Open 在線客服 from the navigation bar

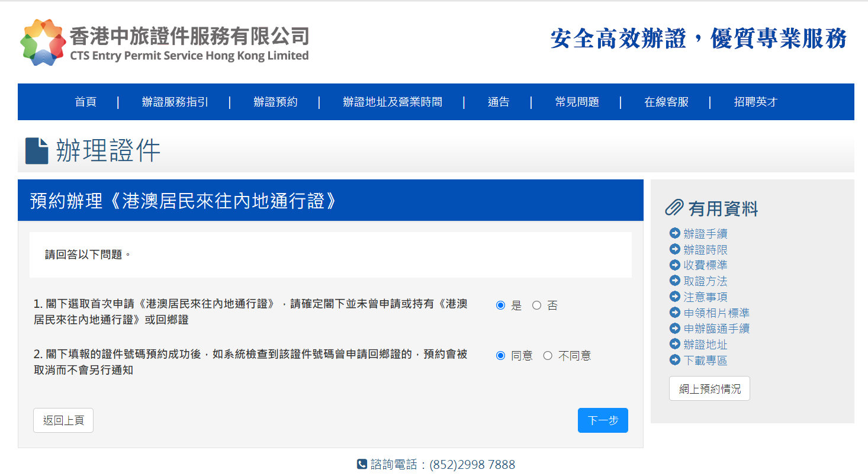pos(666,102)
